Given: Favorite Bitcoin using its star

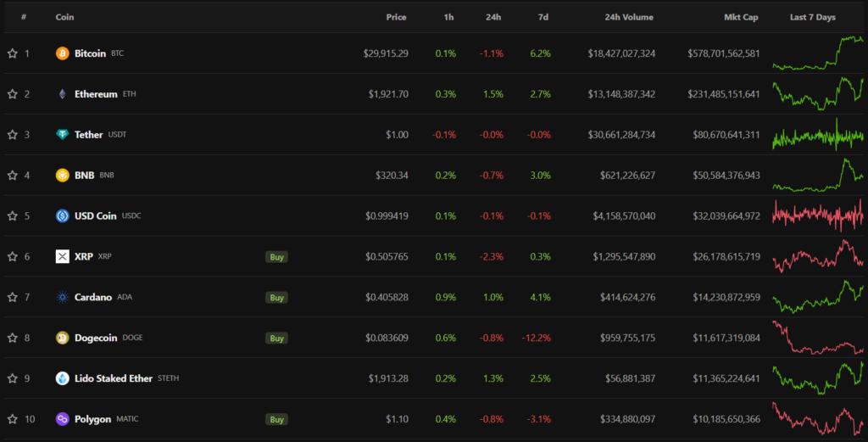Looking at the screenshot, I should [x=13, y=53].
